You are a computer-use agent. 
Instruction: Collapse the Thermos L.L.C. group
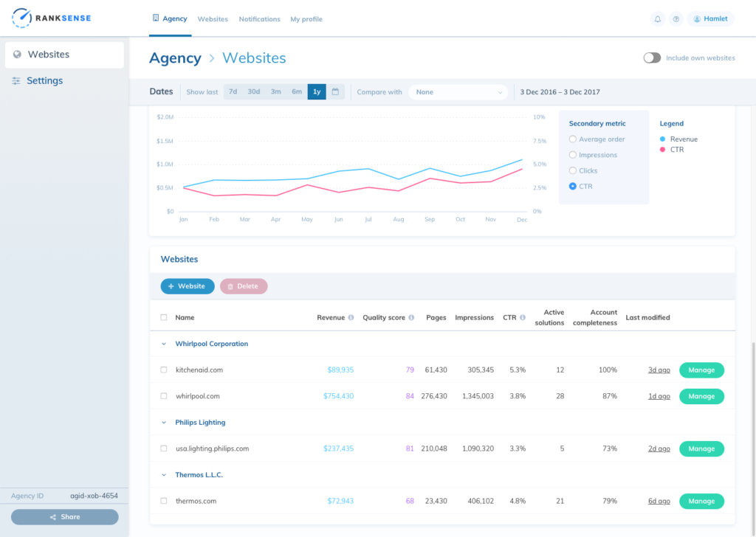coord(164,475)
